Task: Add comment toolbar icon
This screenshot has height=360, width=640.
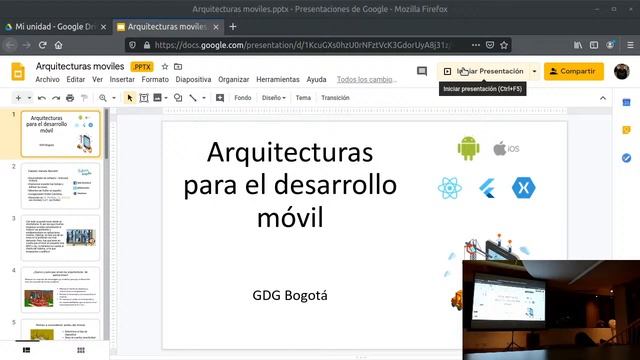Action: 220,98
